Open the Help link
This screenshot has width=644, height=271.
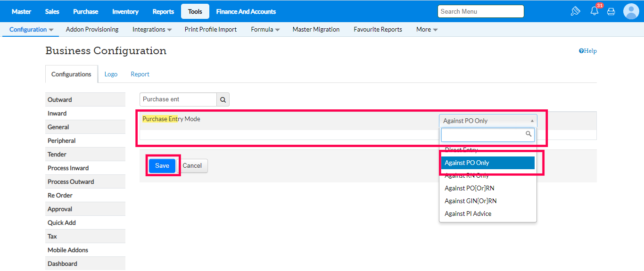coord(587,51)
